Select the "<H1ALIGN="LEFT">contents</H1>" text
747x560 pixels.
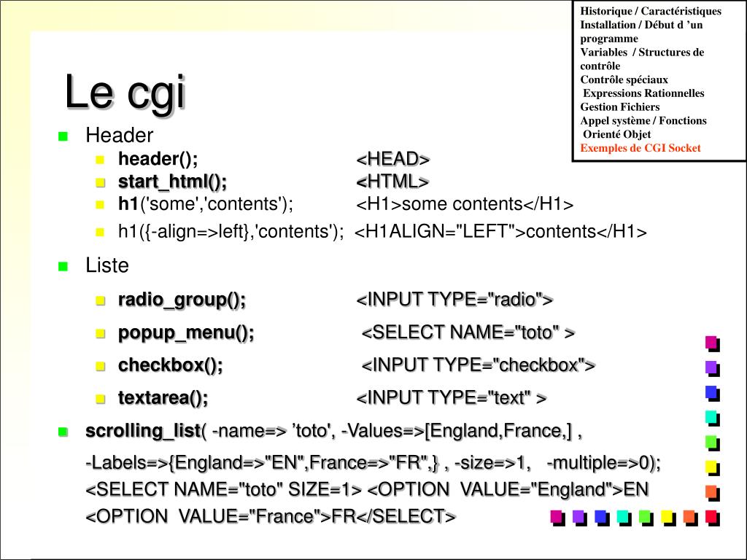pos(500,231)
